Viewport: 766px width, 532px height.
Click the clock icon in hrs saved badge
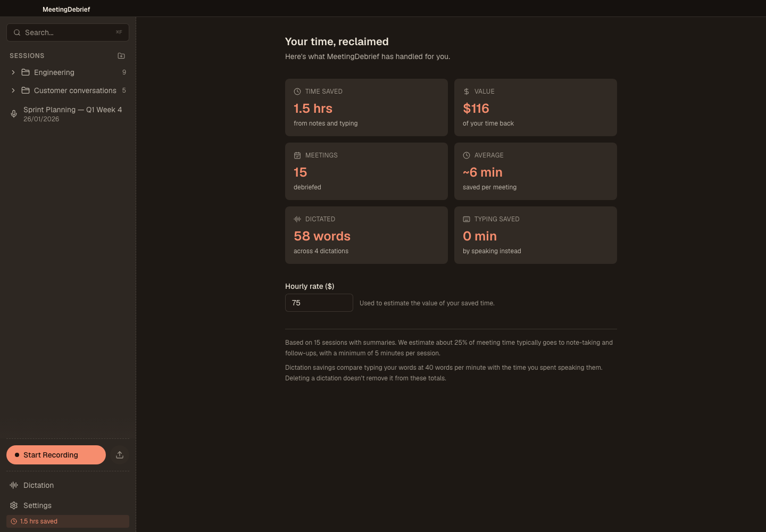point(14,521)
